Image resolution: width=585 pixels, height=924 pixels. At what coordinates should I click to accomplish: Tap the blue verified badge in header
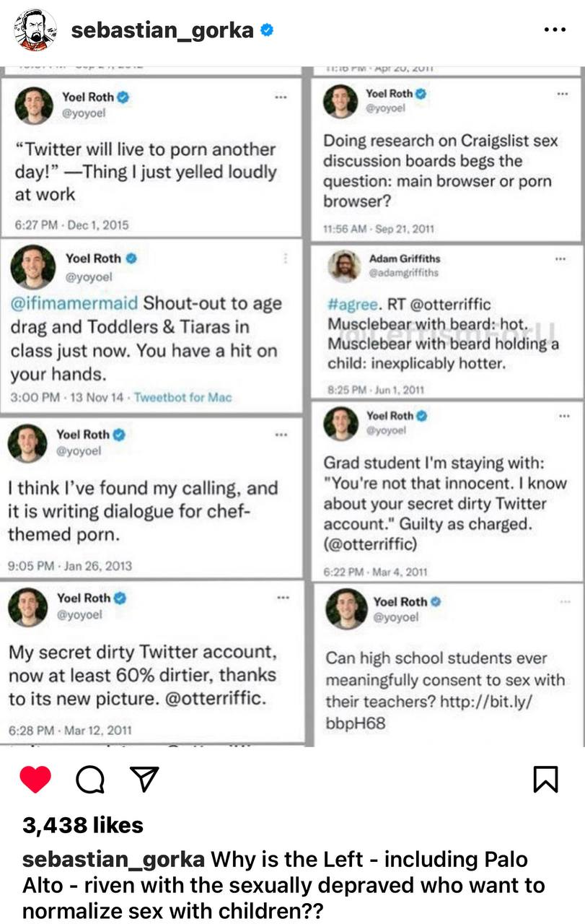(267, 30)
